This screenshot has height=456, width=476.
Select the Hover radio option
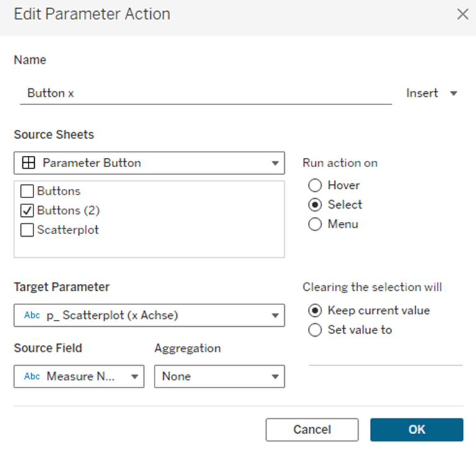(x=315, y=185)
